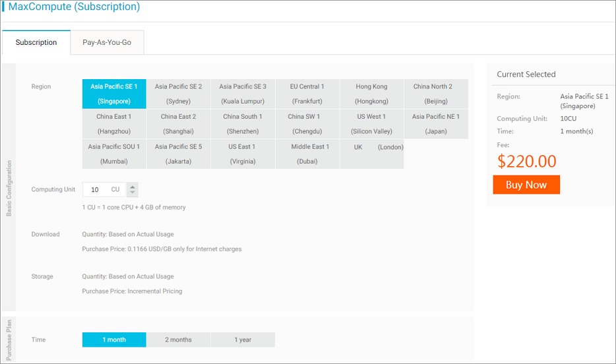Select Middle East 1 (Dubai) region
Screen dimensions: 616x364
[307, 154]
